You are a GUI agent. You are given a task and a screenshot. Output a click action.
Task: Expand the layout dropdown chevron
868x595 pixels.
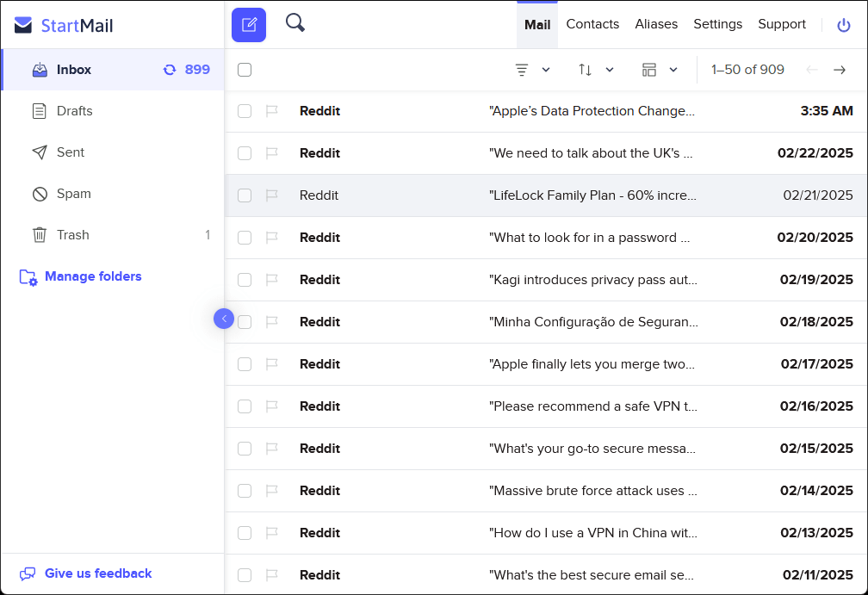click(x=673, y=70)
